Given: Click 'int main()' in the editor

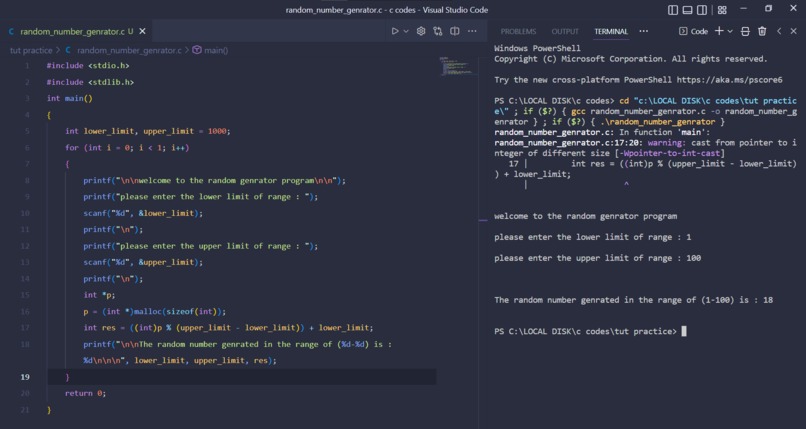Looking at the screenshot, I should pos(69,98).
